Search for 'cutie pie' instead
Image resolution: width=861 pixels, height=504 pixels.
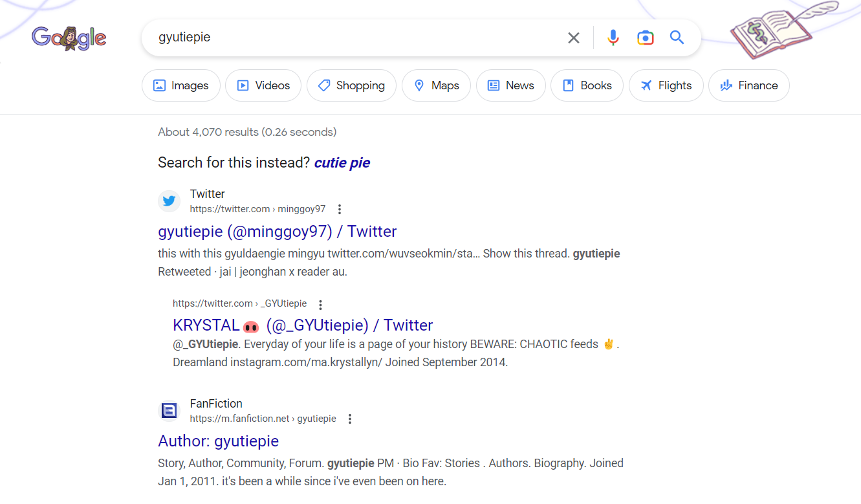[x=342, y=162]
